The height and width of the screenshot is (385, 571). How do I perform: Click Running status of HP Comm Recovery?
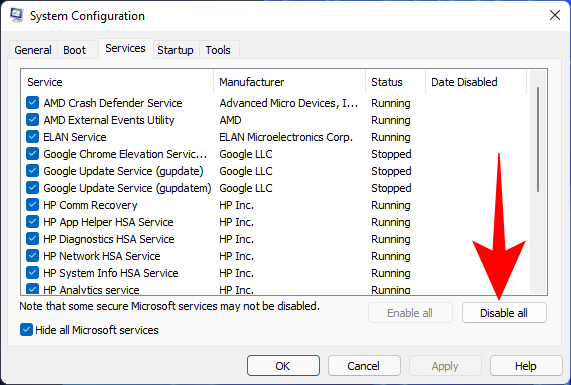[x=391, y=205]
